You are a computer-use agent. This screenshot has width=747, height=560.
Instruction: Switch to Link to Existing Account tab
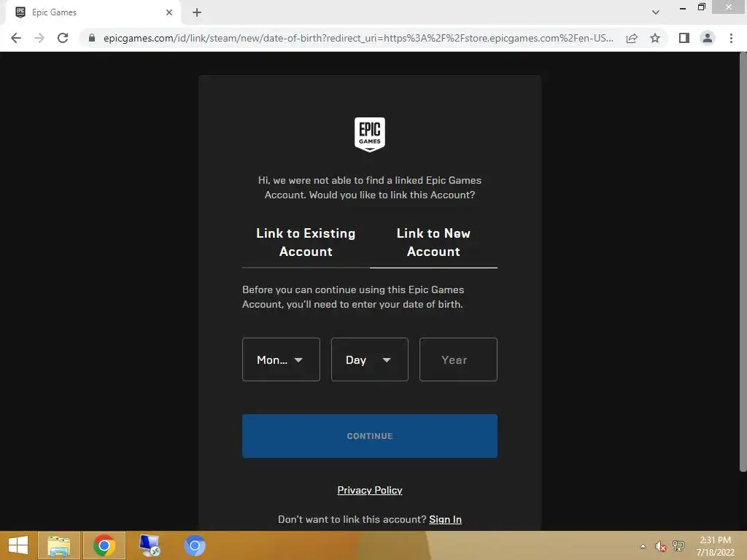(x=306, y=242)
